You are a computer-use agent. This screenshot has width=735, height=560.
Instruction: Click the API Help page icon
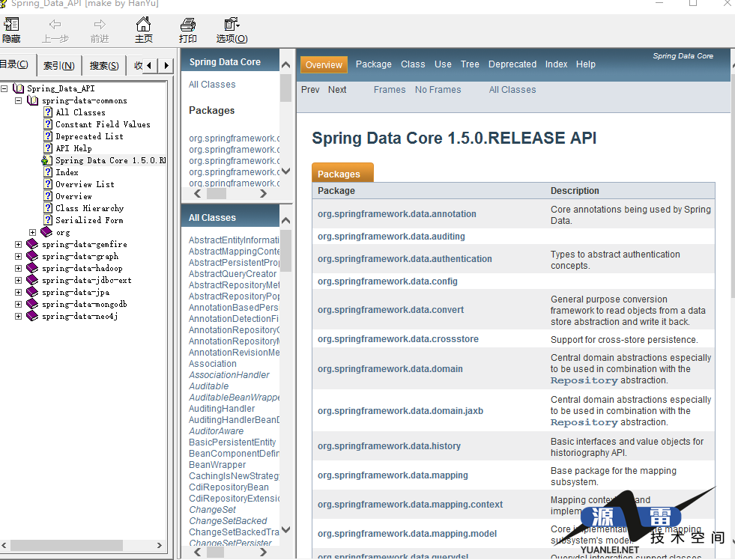pyautogui.click(x=48, y=148)
